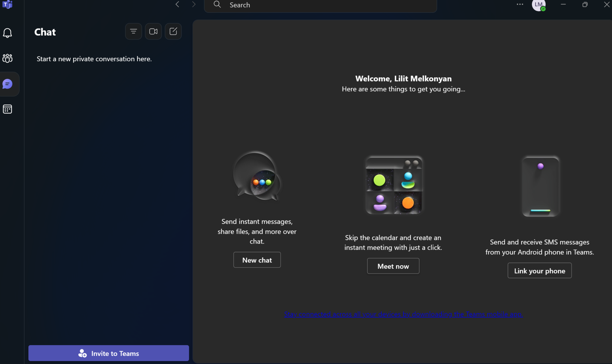Click the filter chats icon
612x364 pixels.
point(133,31)
